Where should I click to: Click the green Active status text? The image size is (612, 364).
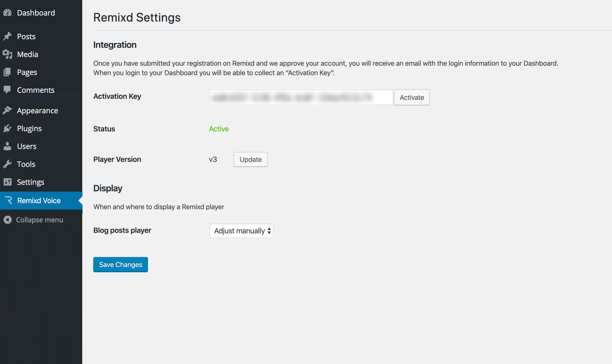[x=219, y=129]
